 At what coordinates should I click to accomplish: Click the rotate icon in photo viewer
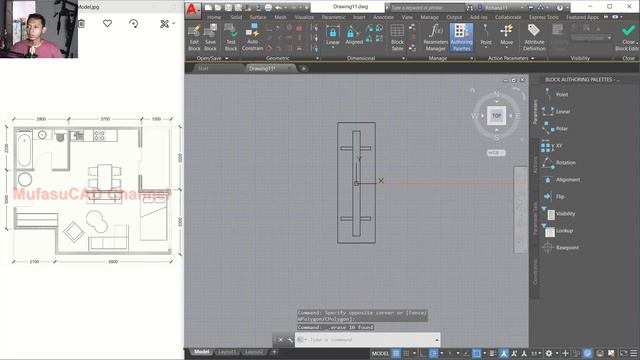coord(133,24)
